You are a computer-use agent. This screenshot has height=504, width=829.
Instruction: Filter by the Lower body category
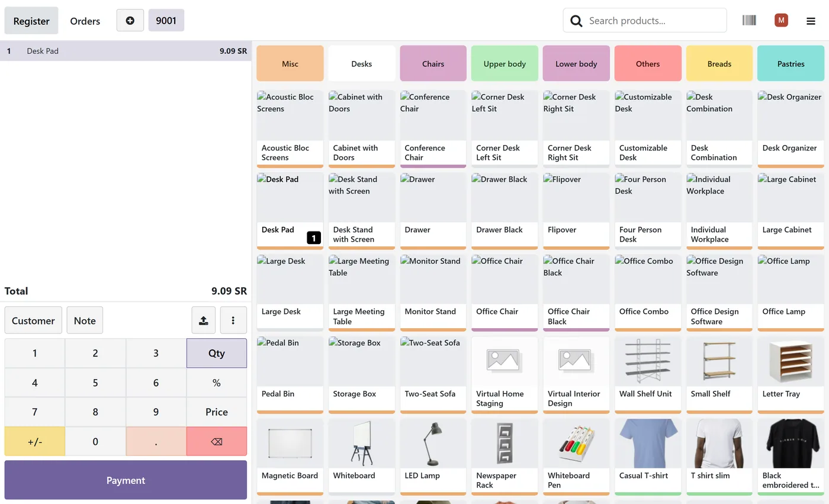click(x=576, y=63)
